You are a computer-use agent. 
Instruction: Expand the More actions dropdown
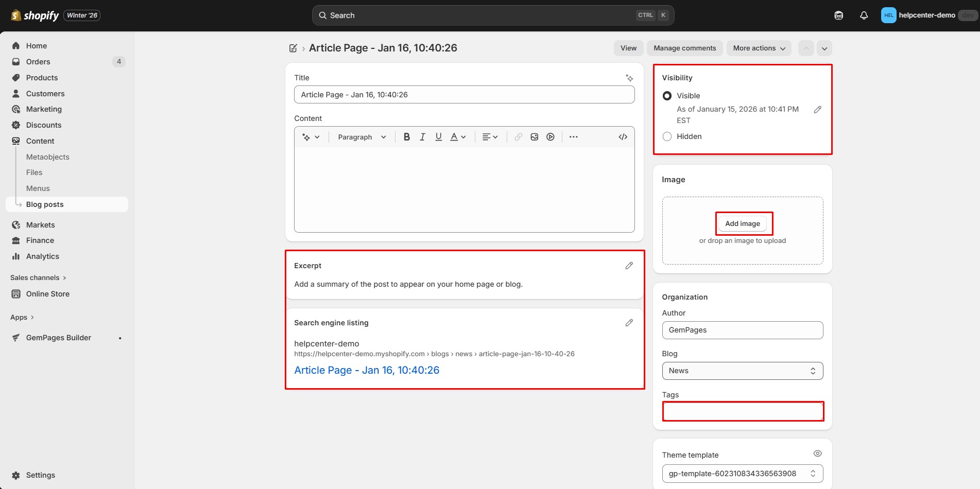point(759,48)
